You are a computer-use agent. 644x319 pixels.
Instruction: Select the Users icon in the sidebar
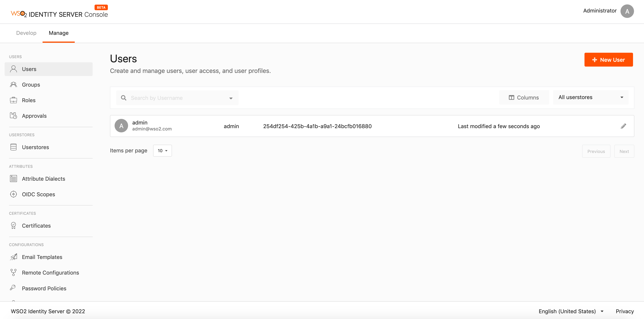(x=13, y=69)
